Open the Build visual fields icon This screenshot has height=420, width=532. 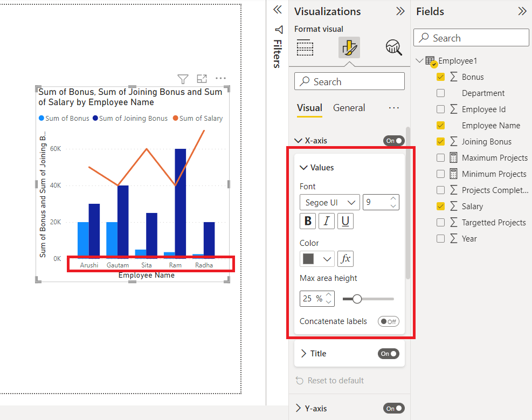(x=305, y=47)
